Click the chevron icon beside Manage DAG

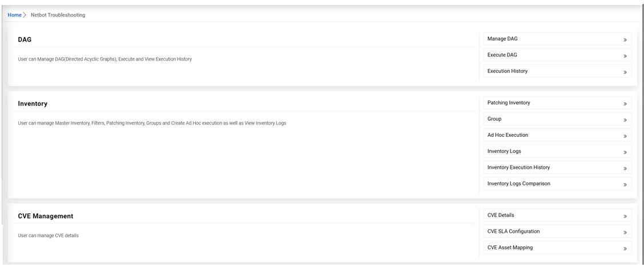(x=625, y=40)
